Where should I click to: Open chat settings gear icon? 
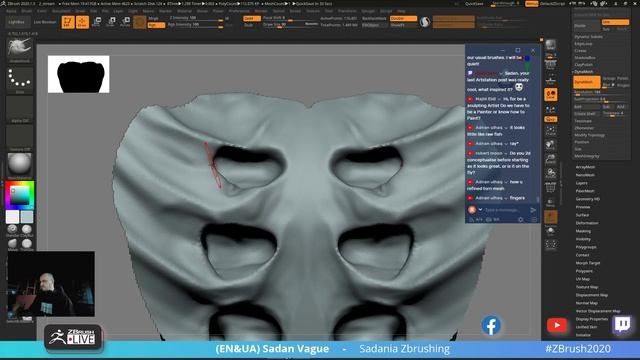(520, 220)
